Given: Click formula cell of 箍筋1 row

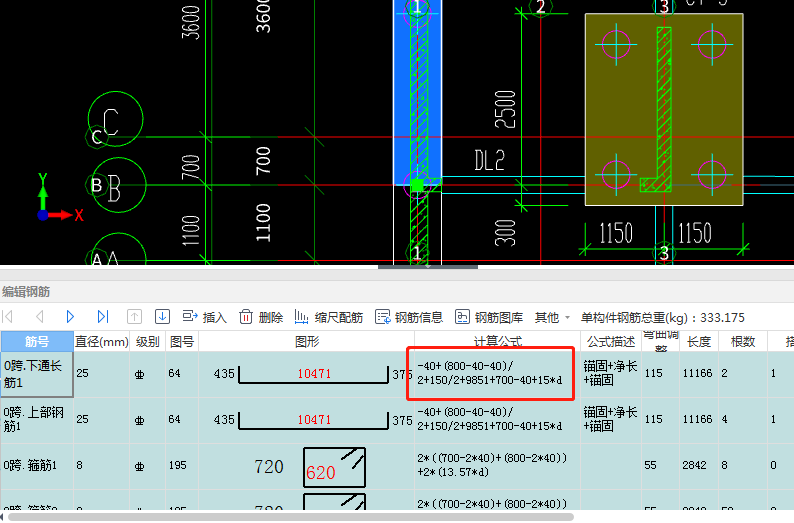Looking at the screenshot, I should [x=497, y=465].
